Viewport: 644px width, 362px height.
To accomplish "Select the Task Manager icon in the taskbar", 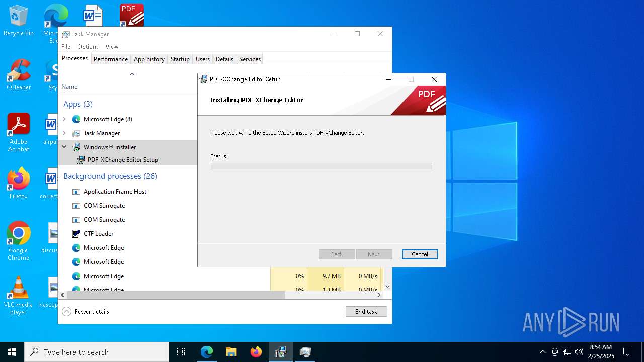I will click(x=305, y=352).
